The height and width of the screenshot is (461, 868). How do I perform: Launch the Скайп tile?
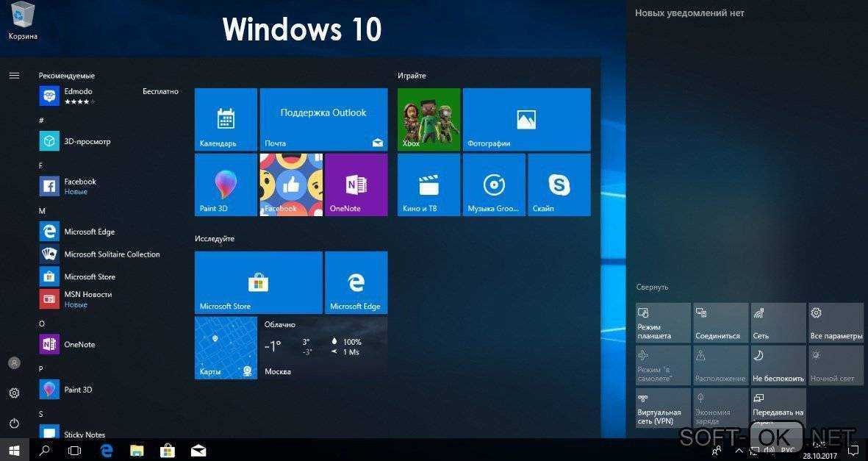tap(559, 185)
